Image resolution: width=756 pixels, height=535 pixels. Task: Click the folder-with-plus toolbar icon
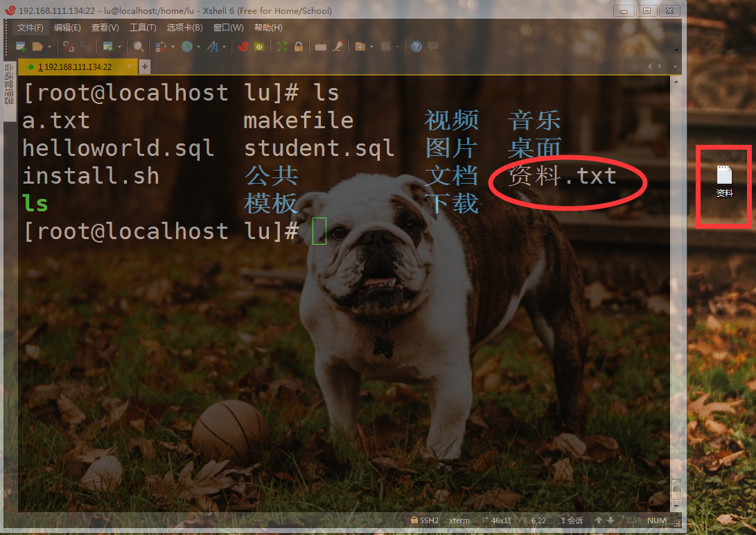click(360, 46)
